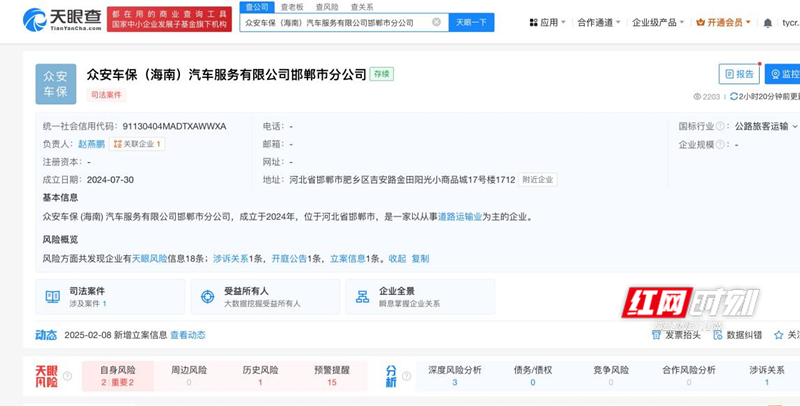Click 发票抬头 invoice header option
This screenshot has width=800, height=406.
click(677, 335)
